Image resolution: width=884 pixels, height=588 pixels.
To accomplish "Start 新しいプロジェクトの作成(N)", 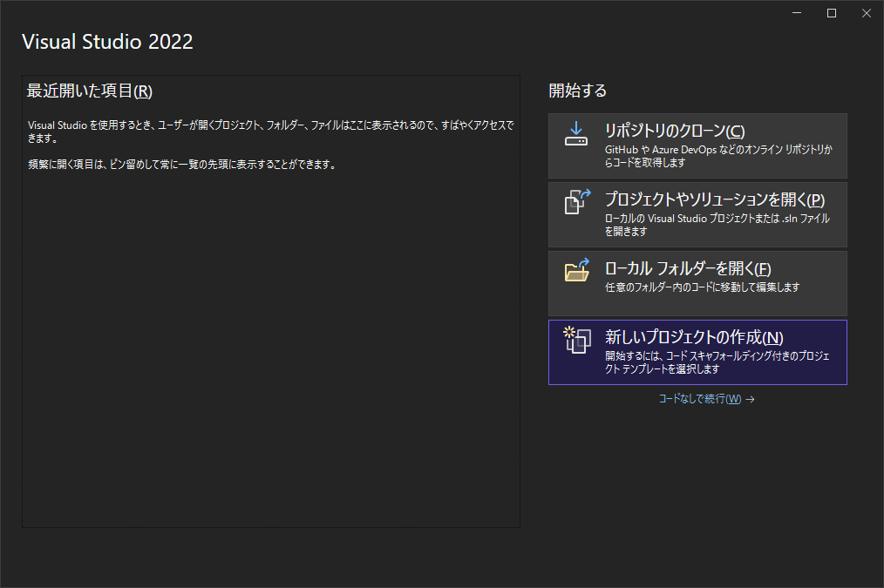I will click(x=697, y=353).
